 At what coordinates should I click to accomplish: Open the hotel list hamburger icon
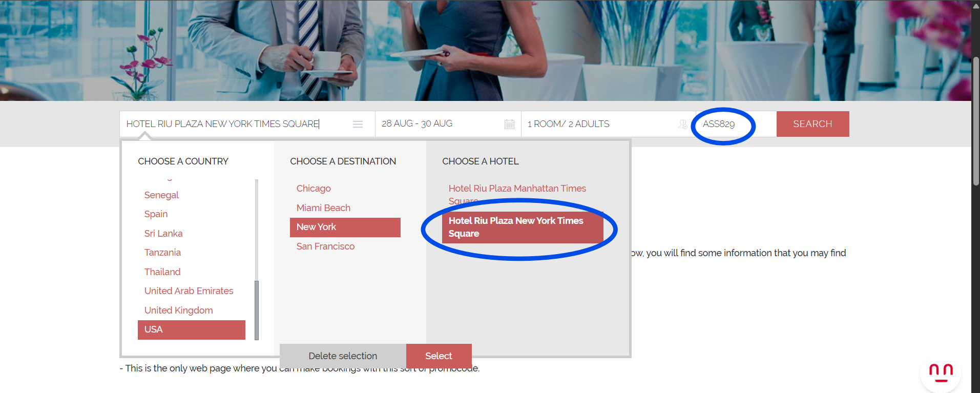[358, 125]
